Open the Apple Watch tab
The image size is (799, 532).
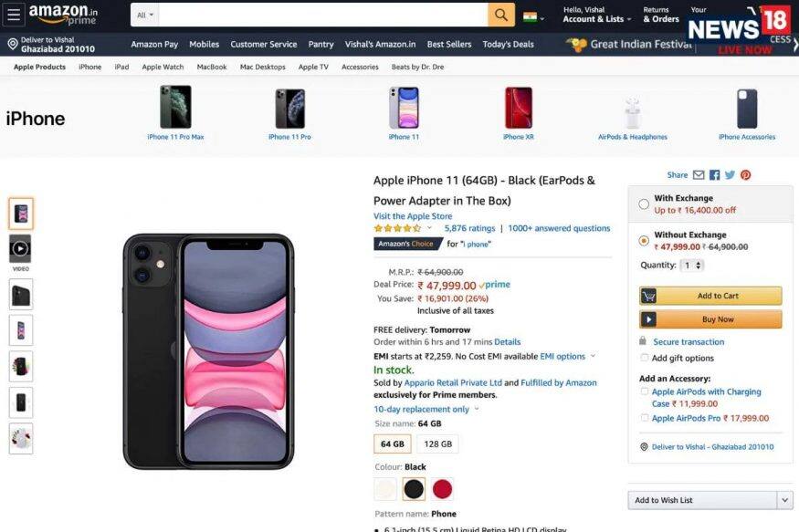tap(163, 67)
